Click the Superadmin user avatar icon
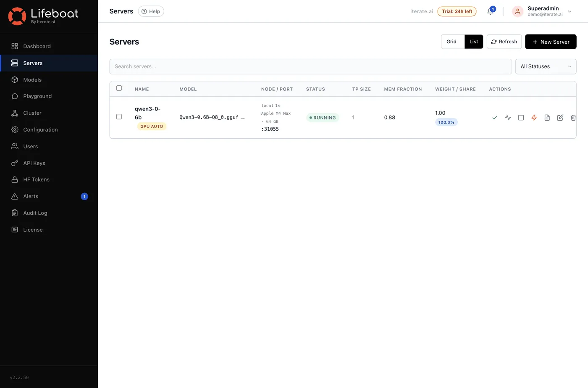 pos(517,11)
